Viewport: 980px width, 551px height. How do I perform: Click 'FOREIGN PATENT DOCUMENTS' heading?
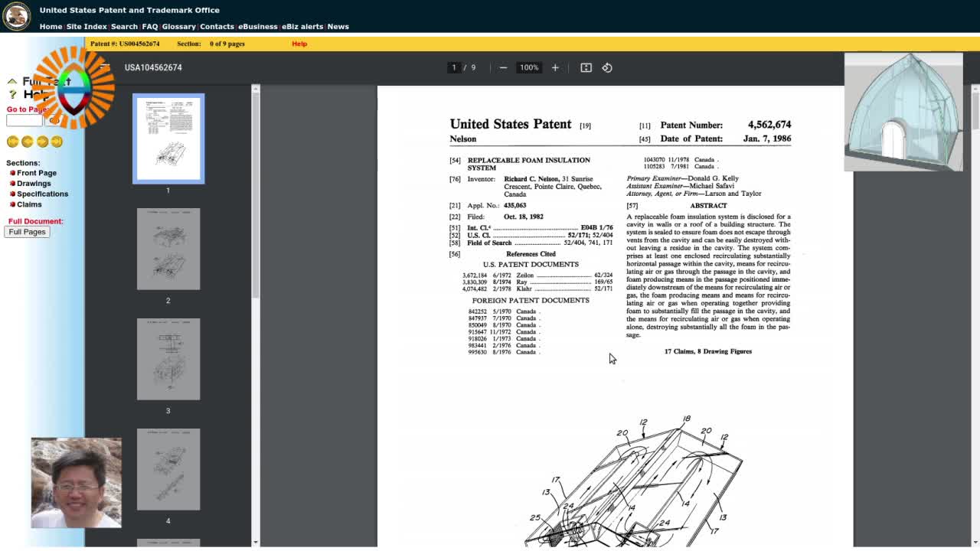click(x=531, y=301)
